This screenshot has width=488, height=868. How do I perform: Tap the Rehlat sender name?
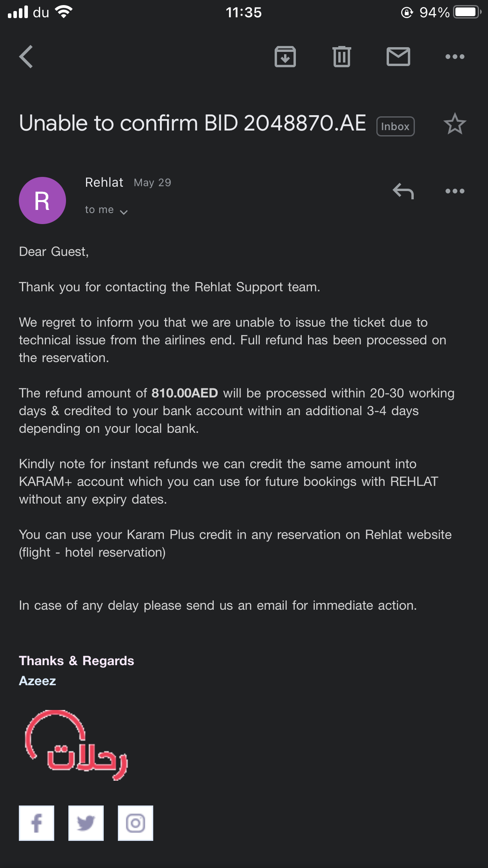click(104, 183)
